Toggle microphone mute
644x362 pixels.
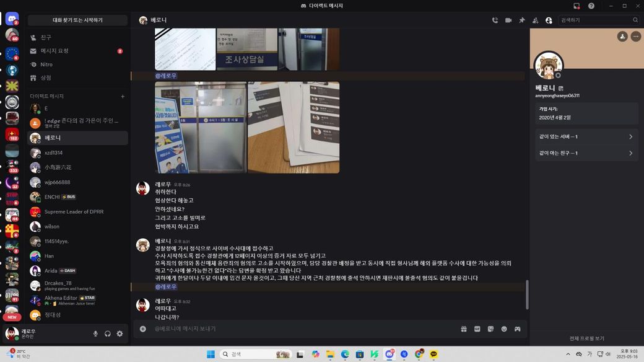(x=95, y=333)
